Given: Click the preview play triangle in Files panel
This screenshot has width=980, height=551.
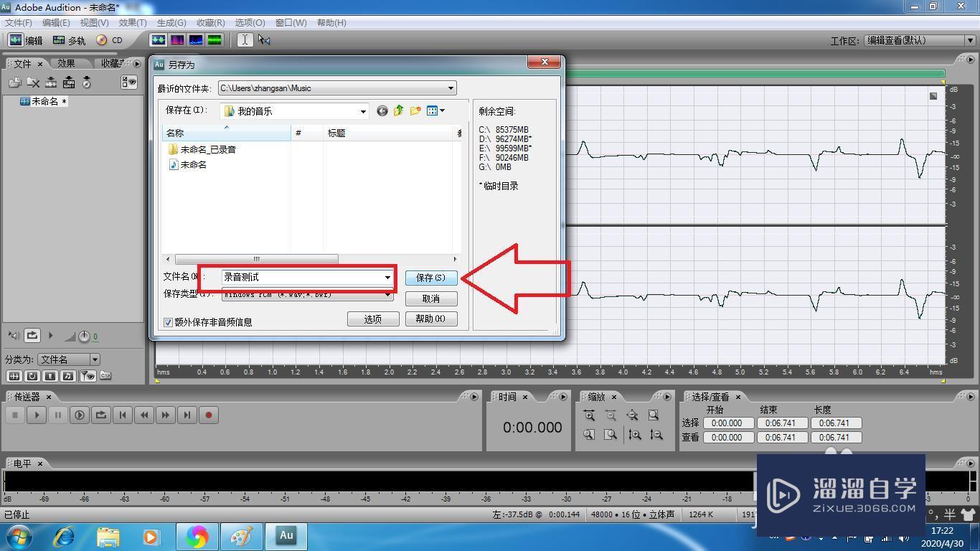Looking at the screenshot, I should (x=50, y=335).
